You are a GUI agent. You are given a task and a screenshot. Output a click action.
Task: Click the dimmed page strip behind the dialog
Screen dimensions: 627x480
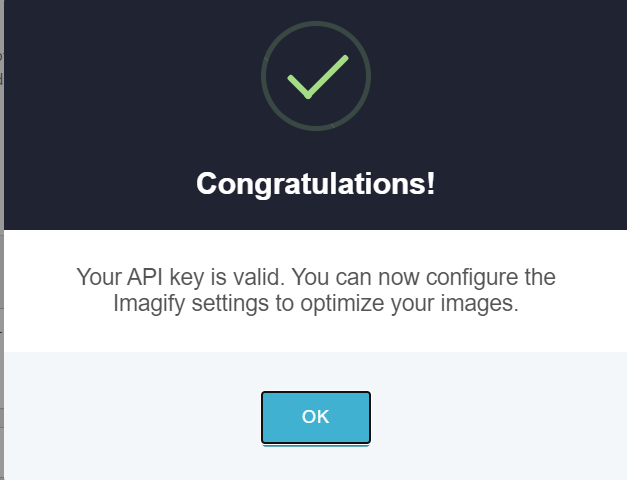coord(2,240)
